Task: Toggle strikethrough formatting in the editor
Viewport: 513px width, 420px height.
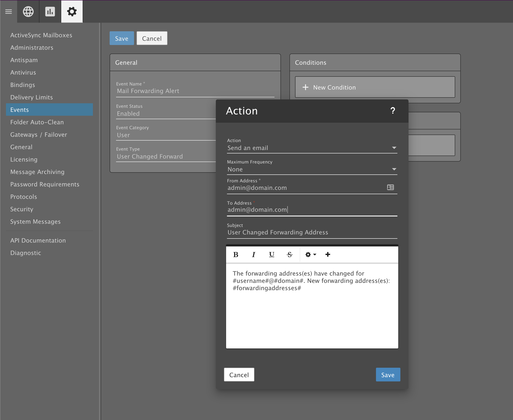Action: [289, 255]
